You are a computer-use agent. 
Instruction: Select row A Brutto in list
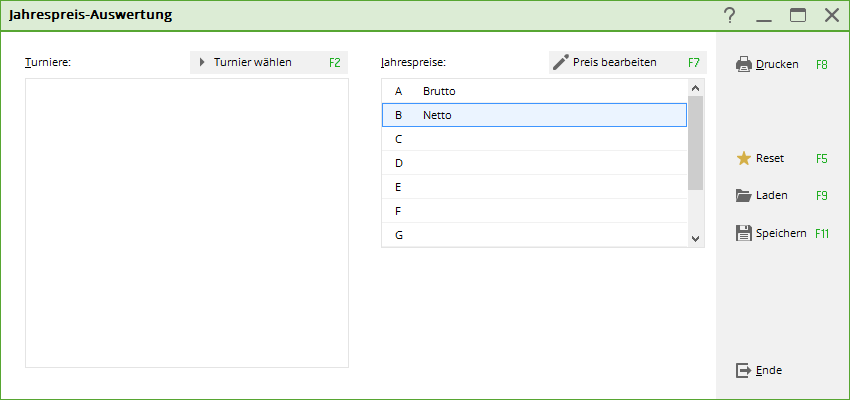pyautogui.click(x=534, y=91)
